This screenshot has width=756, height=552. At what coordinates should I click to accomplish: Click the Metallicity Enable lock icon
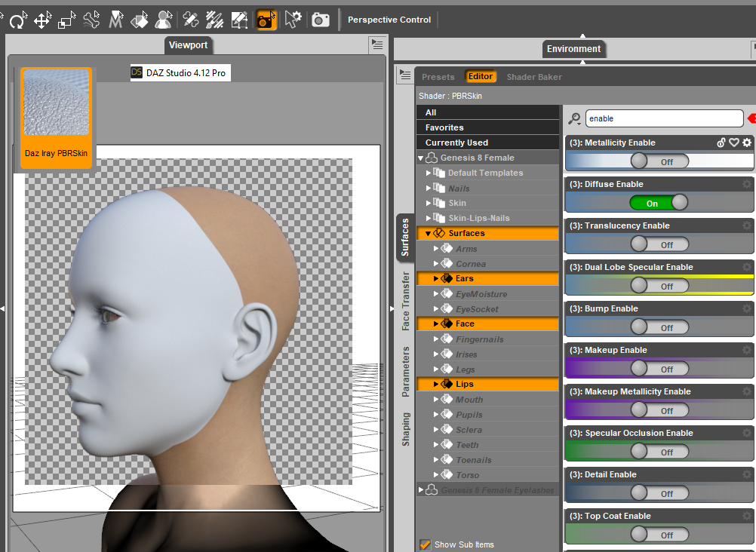(721, 143)
